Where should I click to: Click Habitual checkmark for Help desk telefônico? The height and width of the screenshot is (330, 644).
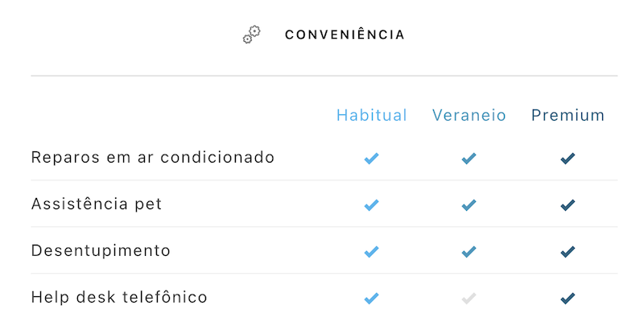(371, 299)
